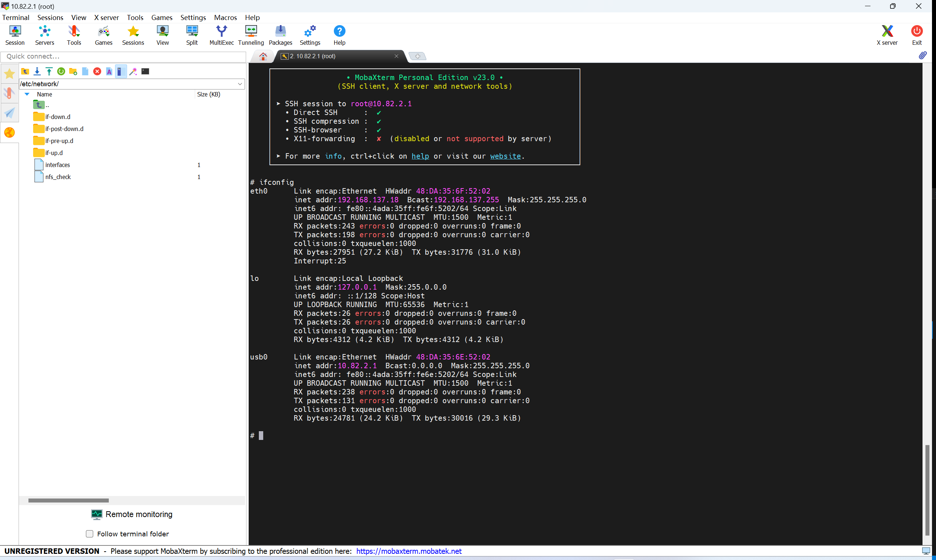Click the remote monitoring toggle
This screenshot has width=936, height=560.
click(x=131, y=514)
